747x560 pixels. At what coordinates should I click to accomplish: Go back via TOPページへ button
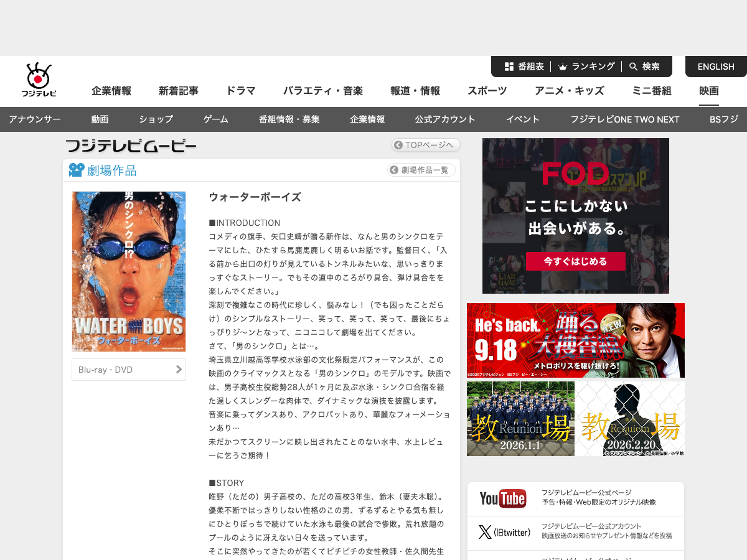426,145
